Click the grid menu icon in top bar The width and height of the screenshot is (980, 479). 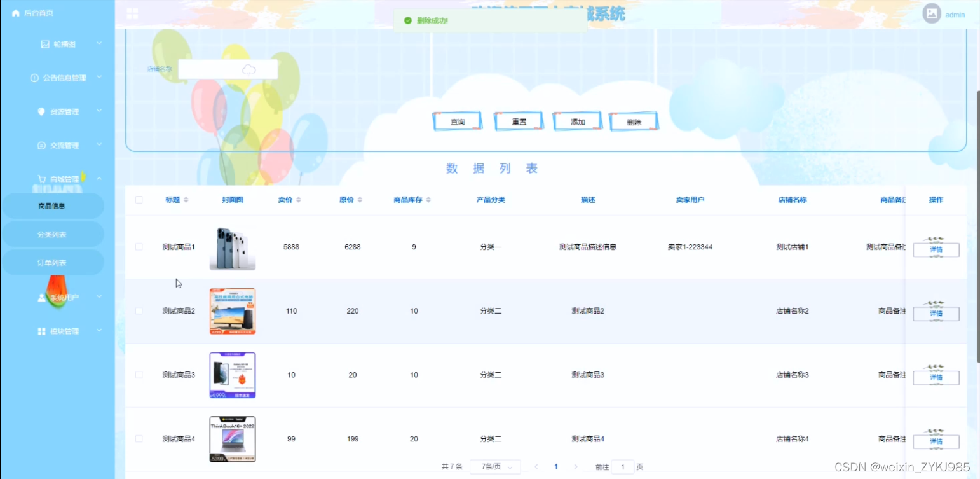tap(132, 13)
